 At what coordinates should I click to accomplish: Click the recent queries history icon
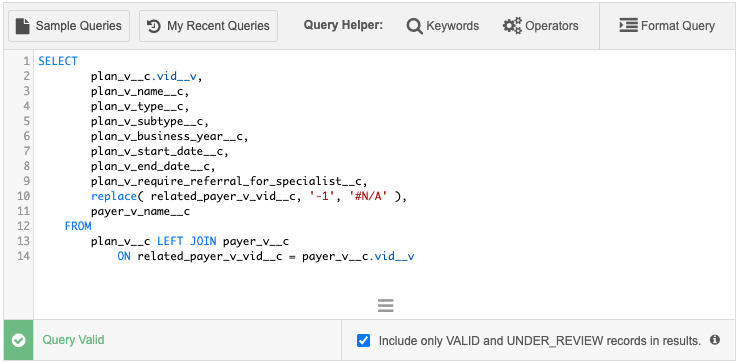coord(154,26)
